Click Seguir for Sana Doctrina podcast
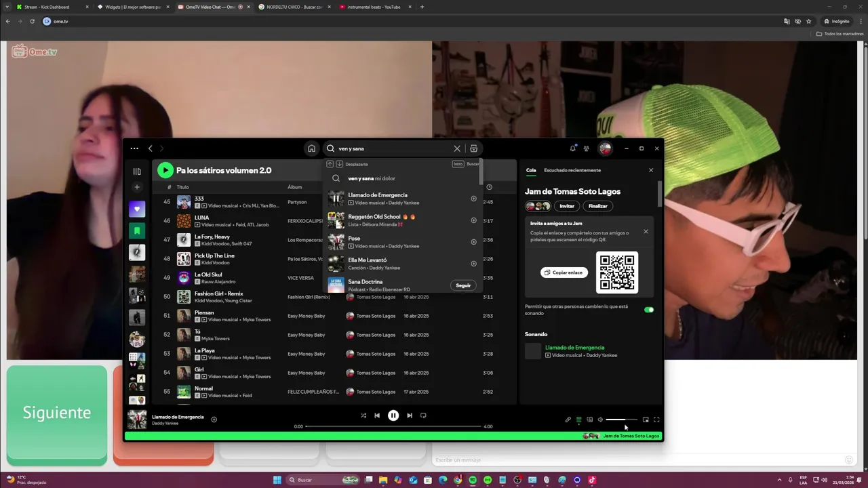 pyautogui.click(x=463, y=285)
